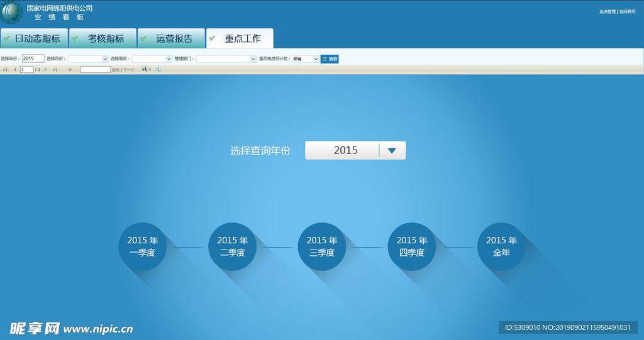The image size is (644, 340).
Task: Switch to the 日动态指标 tab
Action: [34, 38]
